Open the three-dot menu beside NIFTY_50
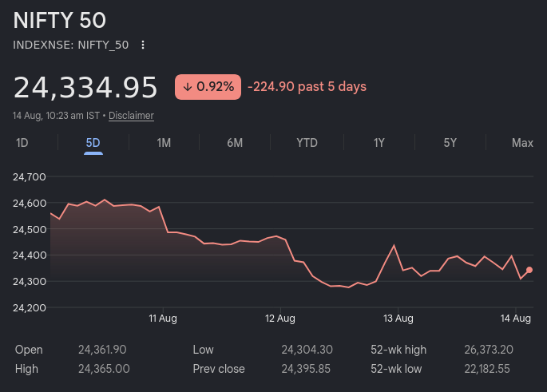 tap(143, 45)
